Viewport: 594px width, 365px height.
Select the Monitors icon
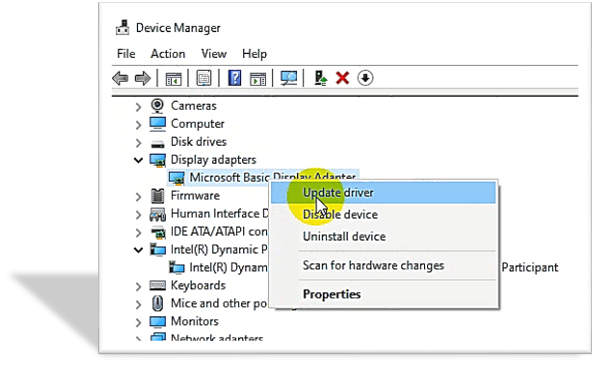click(158, 321)
